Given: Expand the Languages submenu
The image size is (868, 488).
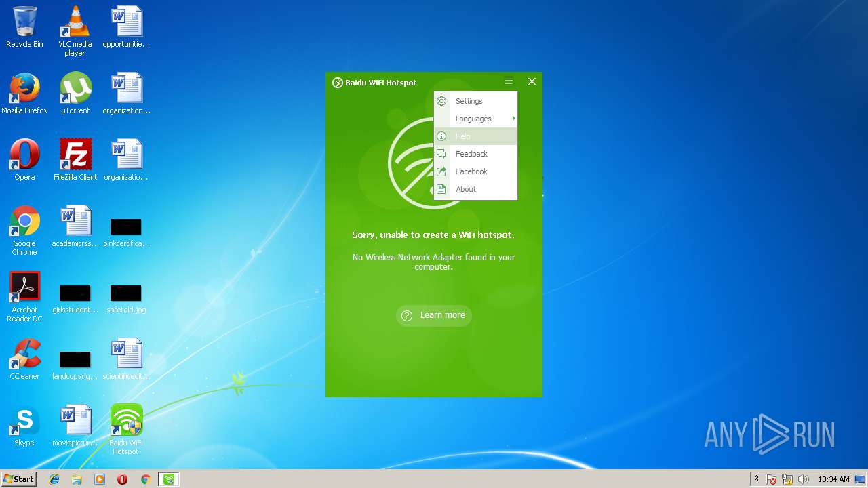Looking at the screenshot, I should click(x=475, y=119).
